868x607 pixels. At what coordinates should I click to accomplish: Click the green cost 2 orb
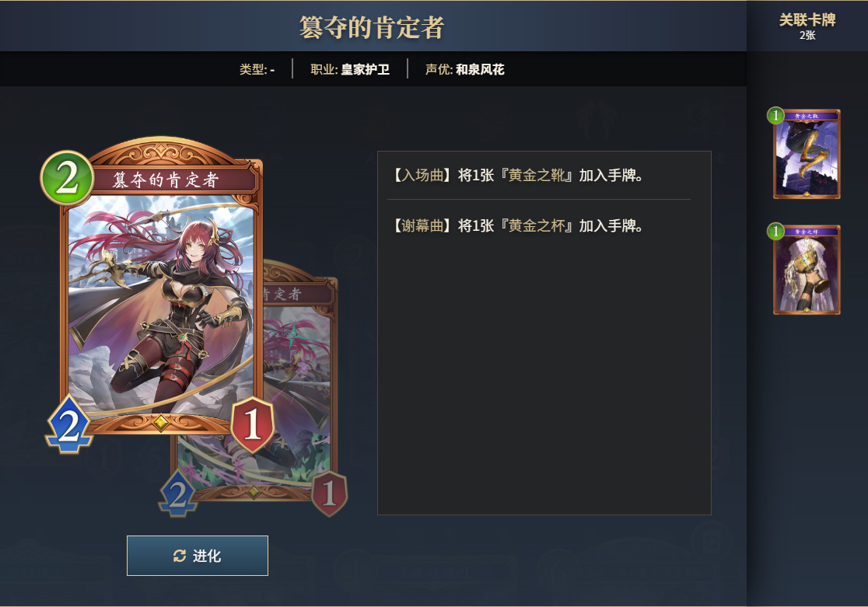click(x=67, y=178)
